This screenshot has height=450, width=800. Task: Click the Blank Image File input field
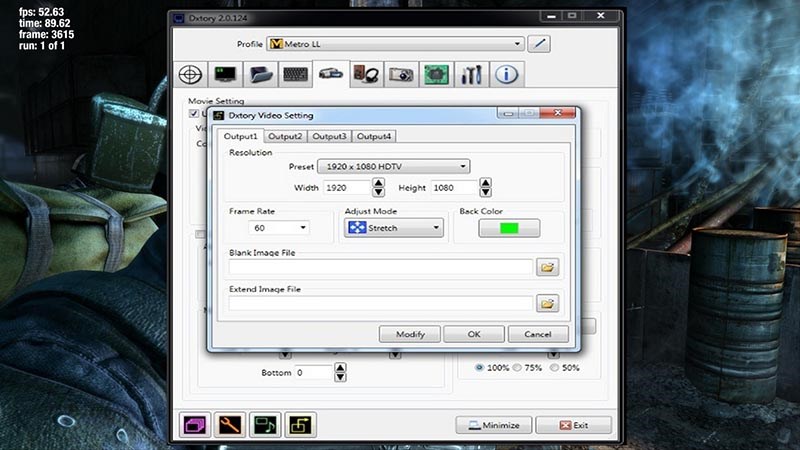(380, 267)
